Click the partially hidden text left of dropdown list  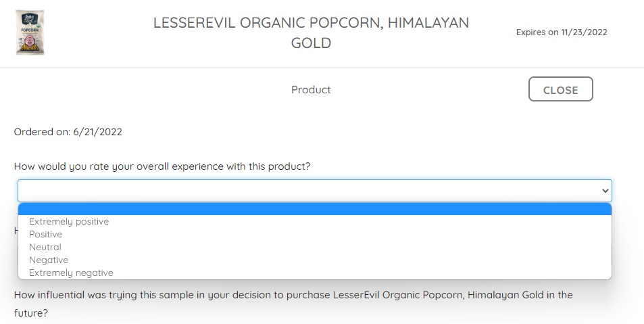[16, 231]
